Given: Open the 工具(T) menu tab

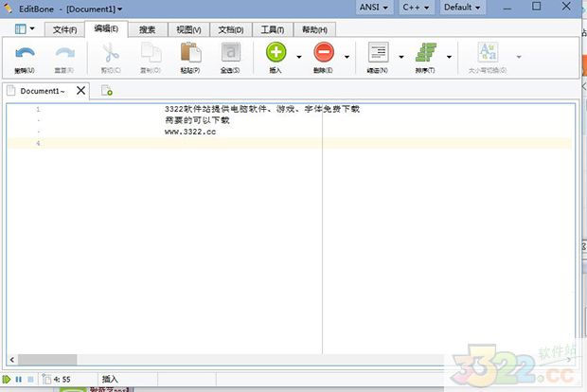Looking at the screenshot, I should click(x=273, y=29).
